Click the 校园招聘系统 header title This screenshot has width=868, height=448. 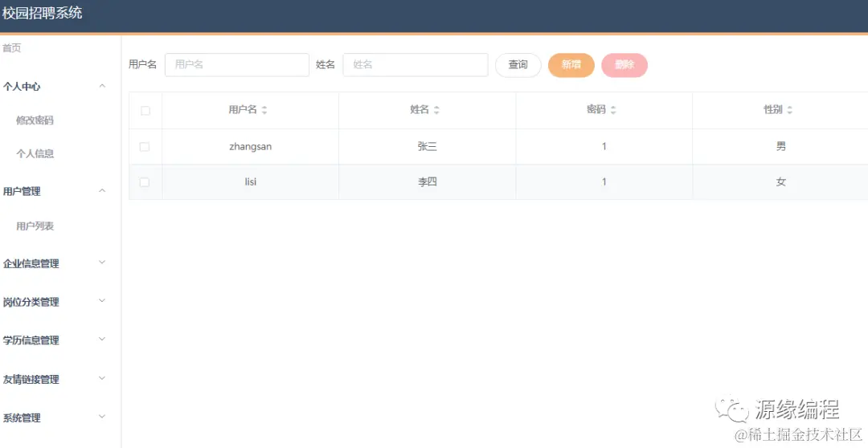42,14
